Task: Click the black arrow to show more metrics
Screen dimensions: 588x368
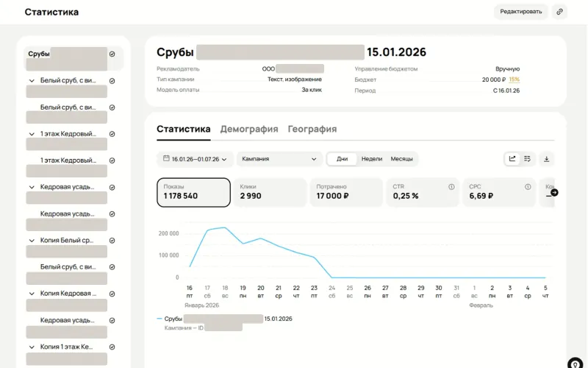Action: [554, 193]
